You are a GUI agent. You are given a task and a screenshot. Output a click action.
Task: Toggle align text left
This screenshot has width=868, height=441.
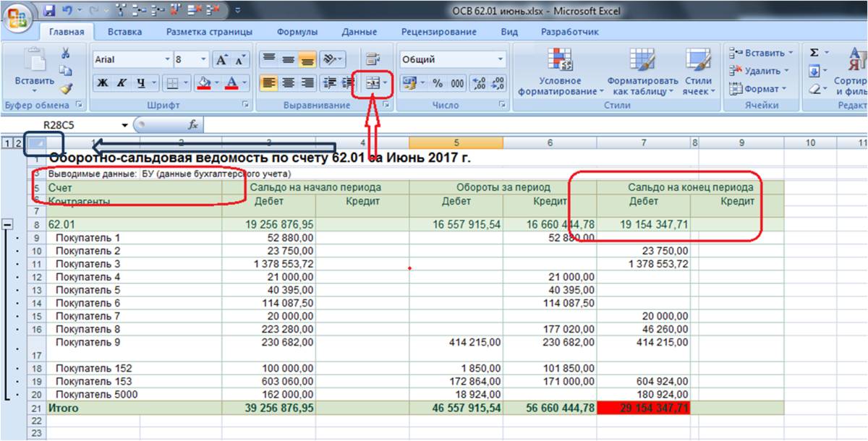(x=268, y=83)
